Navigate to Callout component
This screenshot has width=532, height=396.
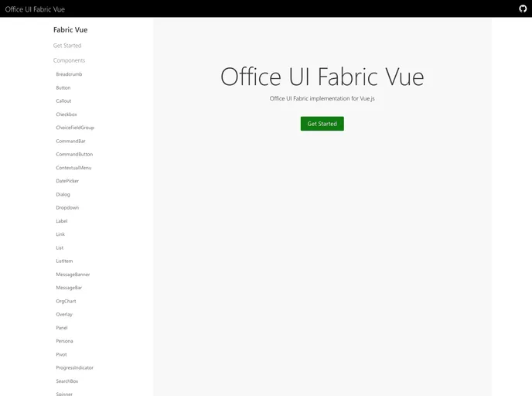pos(63,101)
